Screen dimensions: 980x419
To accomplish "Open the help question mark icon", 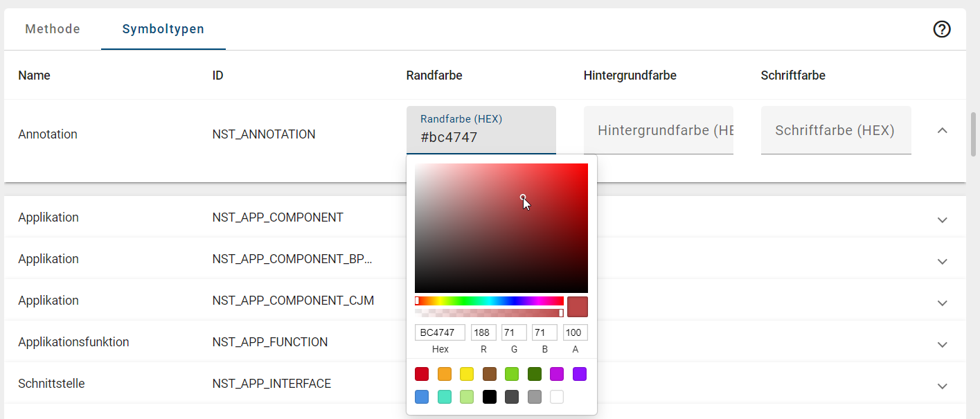I will click(941, 29).
